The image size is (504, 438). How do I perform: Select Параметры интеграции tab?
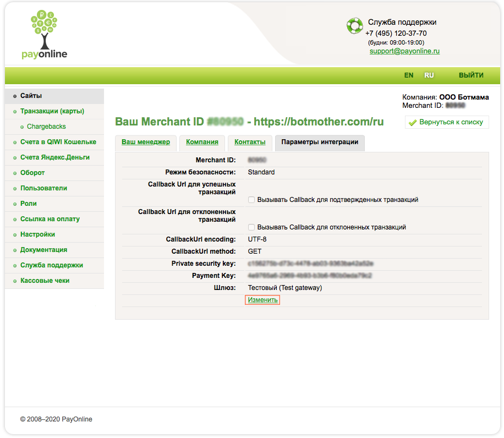320,142
